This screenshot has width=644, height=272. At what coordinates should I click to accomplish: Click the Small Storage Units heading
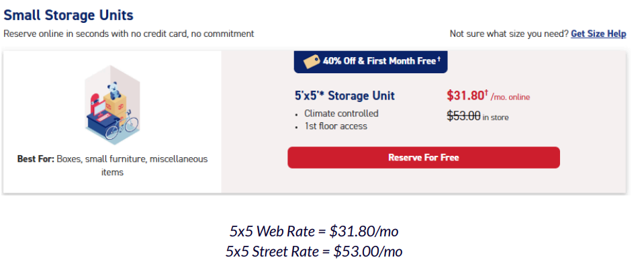click(68, 15)
